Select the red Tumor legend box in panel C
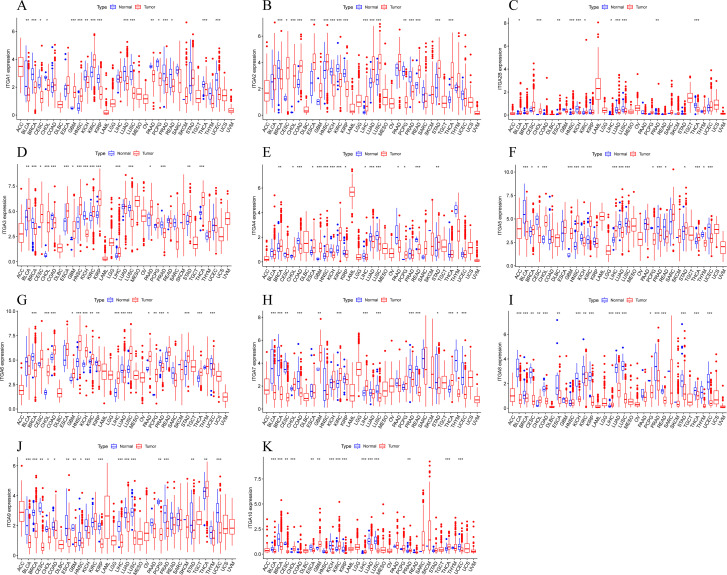This screenshot has height=575, width=727. pyautogui.click(x=629, y=7)
